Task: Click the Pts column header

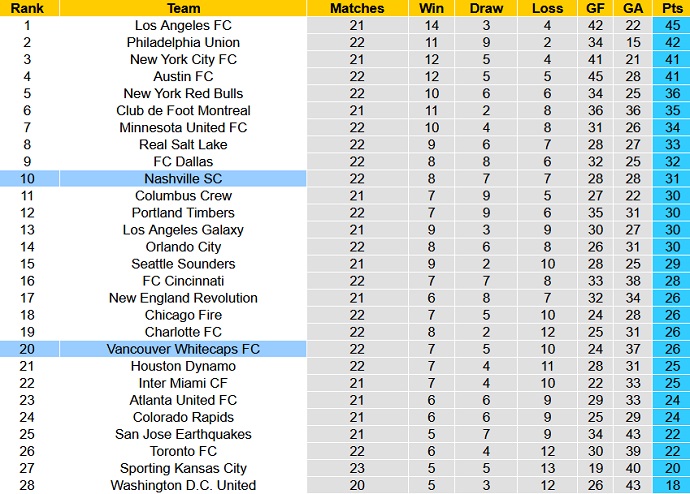Action: (x=672, y=8)
